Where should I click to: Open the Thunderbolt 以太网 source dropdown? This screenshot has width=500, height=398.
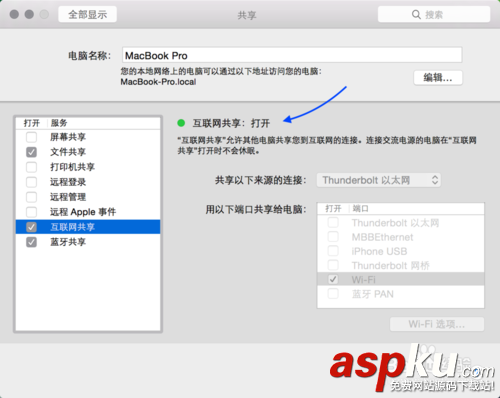tap(379, 180)
